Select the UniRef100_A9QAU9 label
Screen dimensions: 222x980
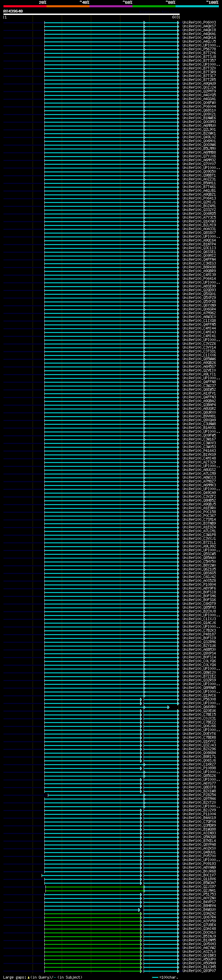click(199, 84)
